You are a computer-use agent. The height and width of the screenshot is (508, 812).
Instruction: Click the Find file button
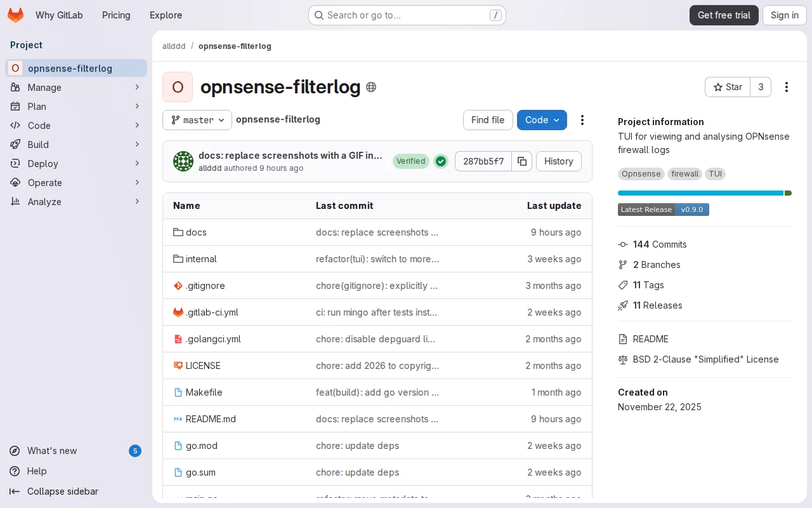[488, 120]
